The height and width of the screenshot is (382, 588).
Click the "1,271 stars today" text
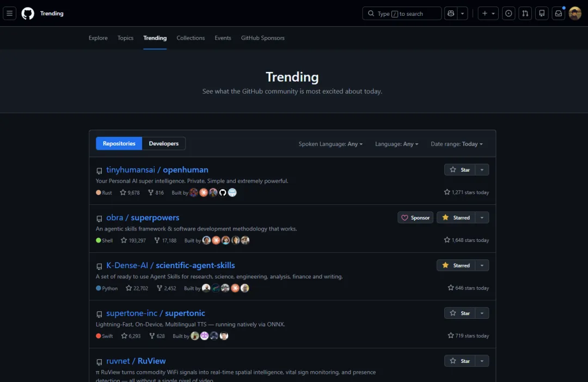pyautogui.click(x=467, y=192)
